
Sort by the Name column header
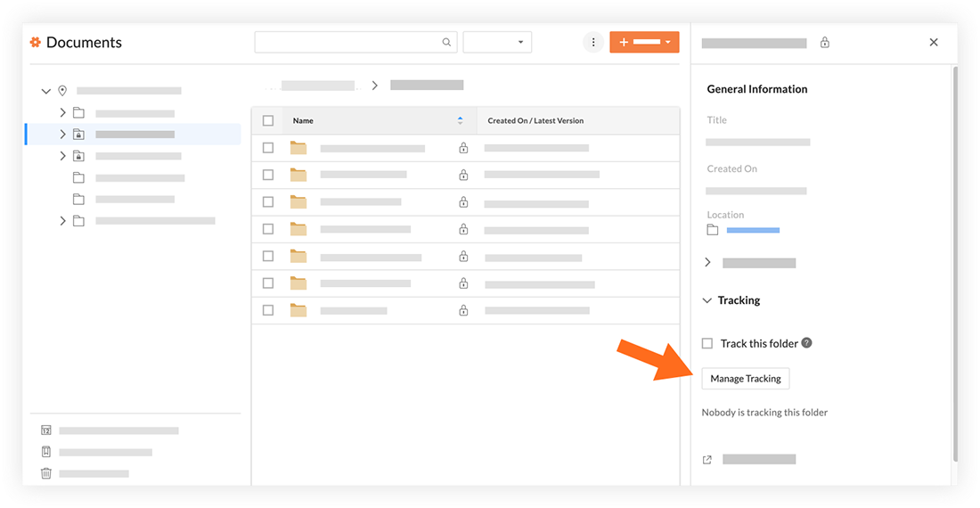click(303, 120)
